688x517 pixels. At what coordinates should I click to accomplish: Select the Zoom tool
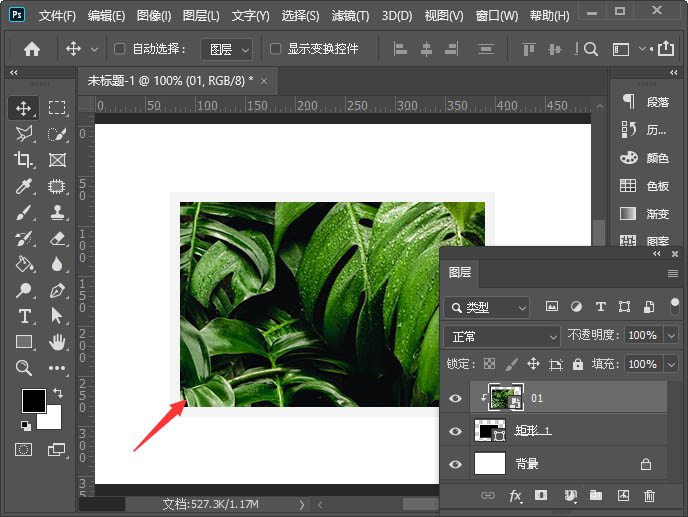coord(24,368)
